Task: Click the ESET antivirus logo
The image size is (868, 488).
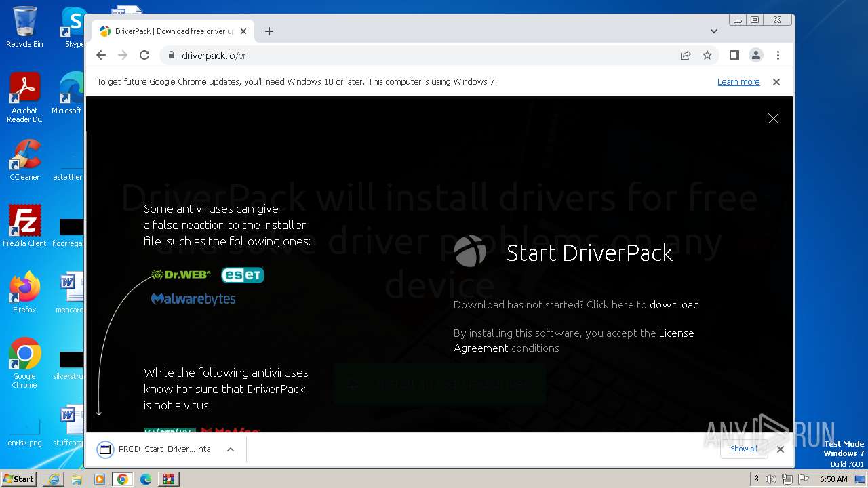Action: pos(242,274)
